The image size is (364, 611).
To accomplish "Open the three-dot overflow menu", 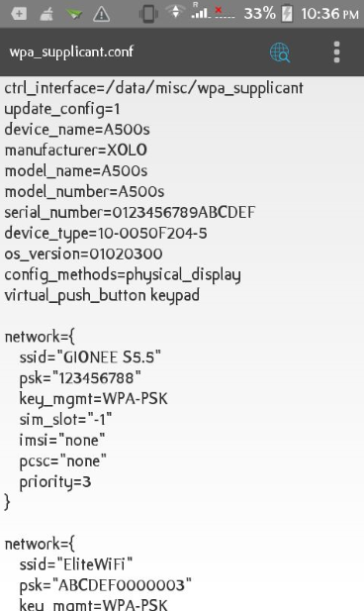I will click(336, 52).
